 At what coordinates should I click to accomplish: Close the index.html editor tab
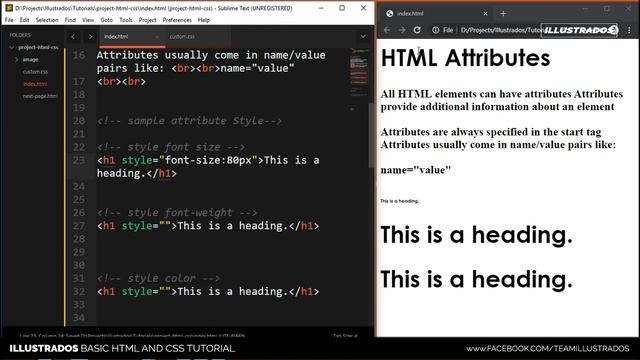(157, 37)
